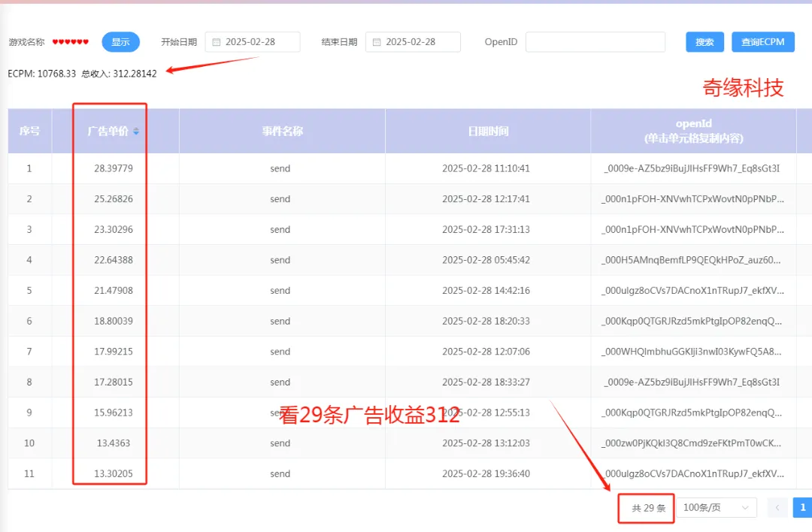Click the blue 搜索 button
This screenshot has height=532, width=812.
tap(704, 42)
